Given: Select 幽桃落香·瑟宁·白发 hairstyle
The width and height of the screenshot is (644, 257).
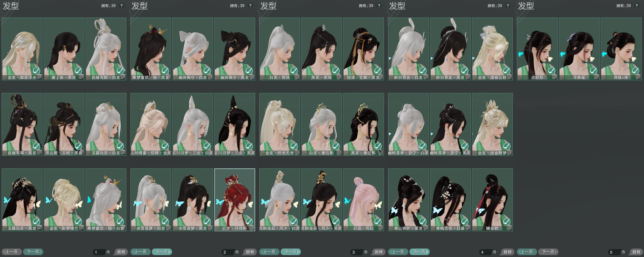Looking at the screenshot, I should pyautogui.click(x=409, y=124).
